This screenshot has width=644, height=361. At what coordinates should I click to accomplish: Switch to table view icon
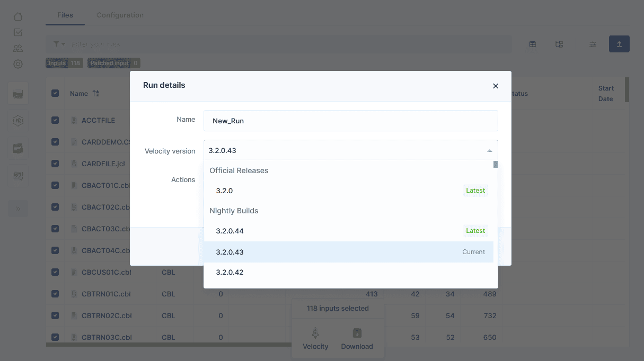[x=533, y=44]
